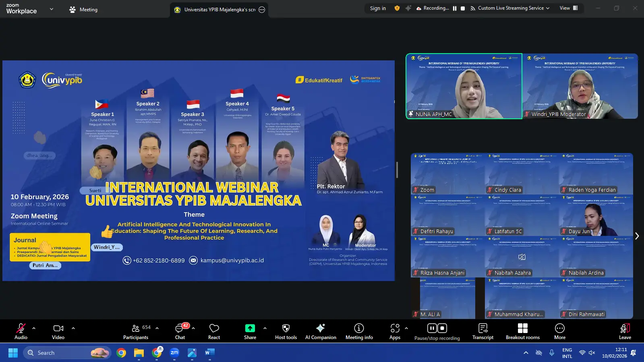Open Breakout rooms

(x=523, y=331)
